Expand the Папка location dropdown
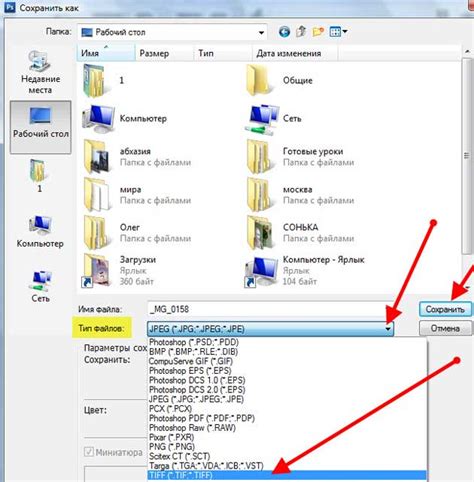The width and height of the screenshot is (474, 482). pos(261,33)
